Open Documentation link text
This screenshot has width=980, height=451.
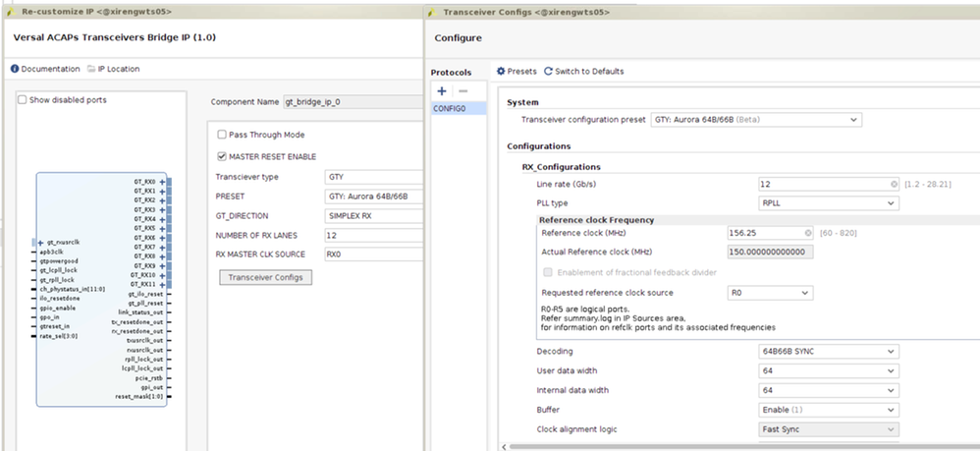pos(51,69)
